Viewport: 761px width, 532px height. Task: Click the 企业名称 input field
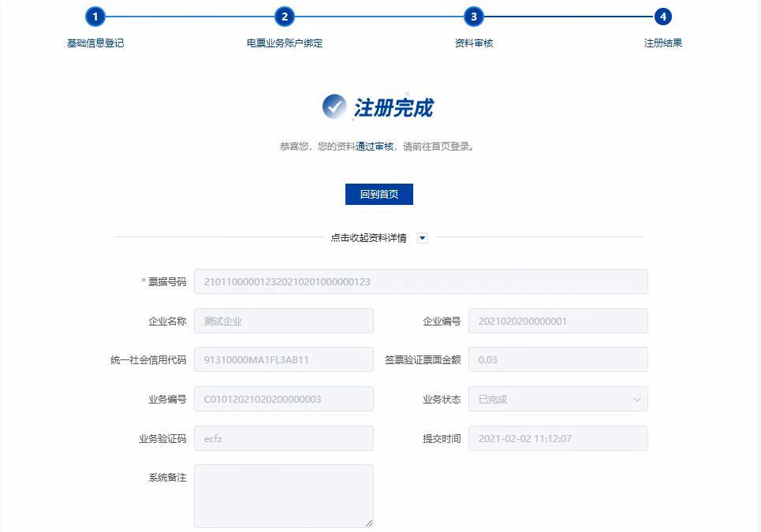[284, 321]
